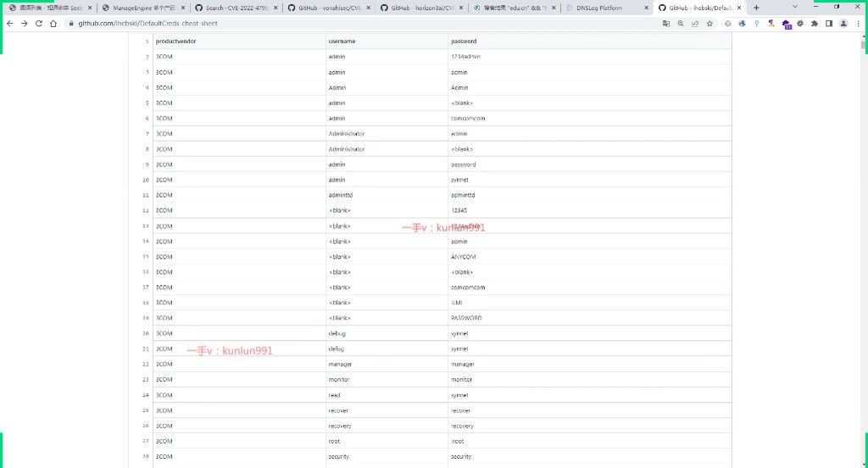Click the defug username cell
The width and height of the screenshot is (868, 468).
coord(387,349)
